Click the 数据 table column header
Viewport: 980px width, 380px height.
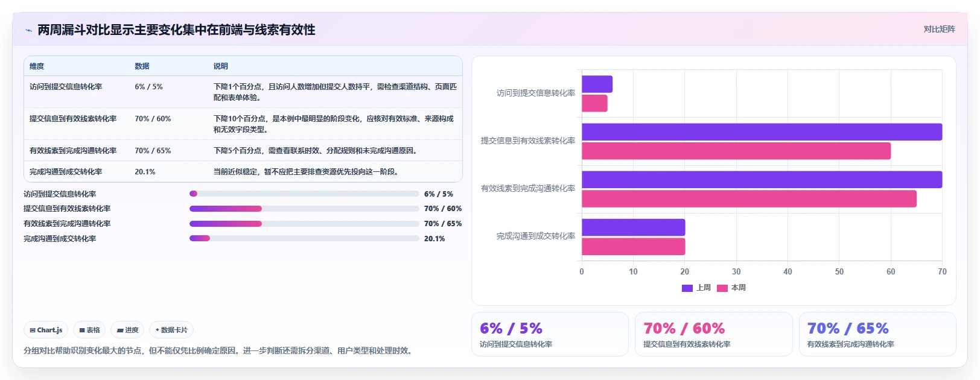coord(142,66)
